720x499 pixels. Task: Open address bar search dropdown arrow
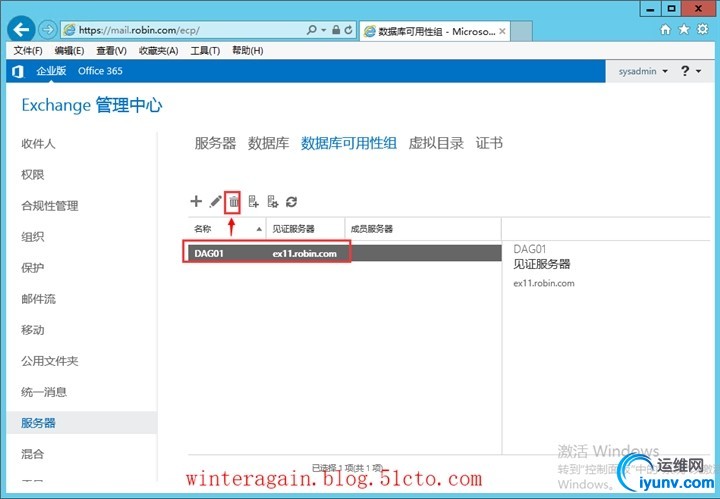point(324,30)
